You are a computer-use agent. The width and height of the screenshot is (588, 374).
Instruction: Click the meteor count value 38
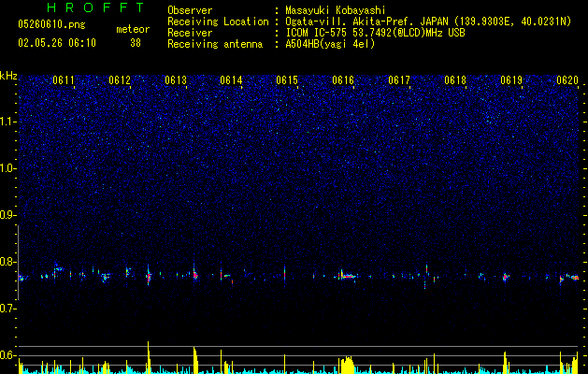(136, 43)
